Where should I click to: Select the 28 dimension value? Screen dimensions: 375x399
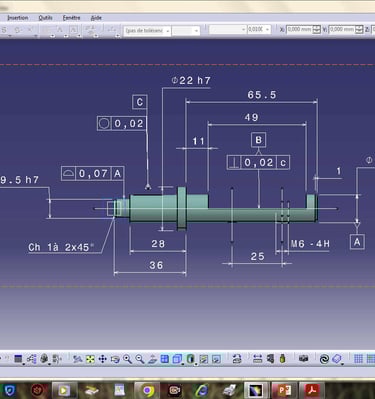click(x=158, y=244)
